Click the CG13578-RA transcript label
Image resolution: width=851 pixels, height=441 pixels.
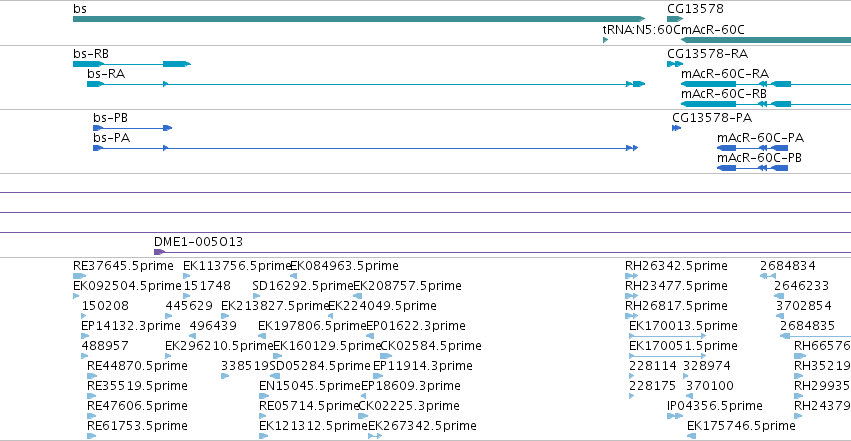click(x=707, y=54)
